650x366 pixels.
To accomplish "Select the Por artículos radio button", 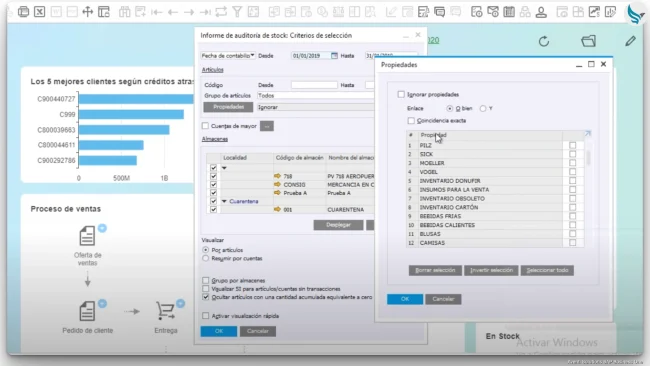I will [206, 250].
